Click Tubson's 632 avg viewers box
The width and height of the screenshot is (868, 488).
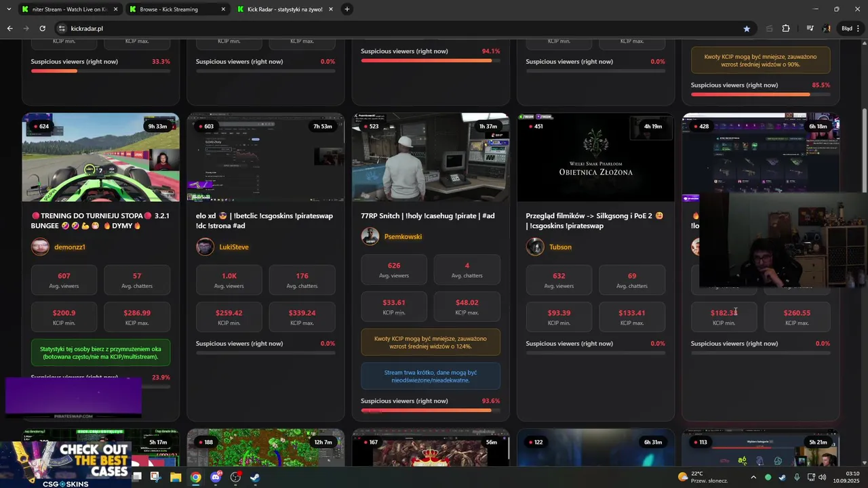[559, 280]
